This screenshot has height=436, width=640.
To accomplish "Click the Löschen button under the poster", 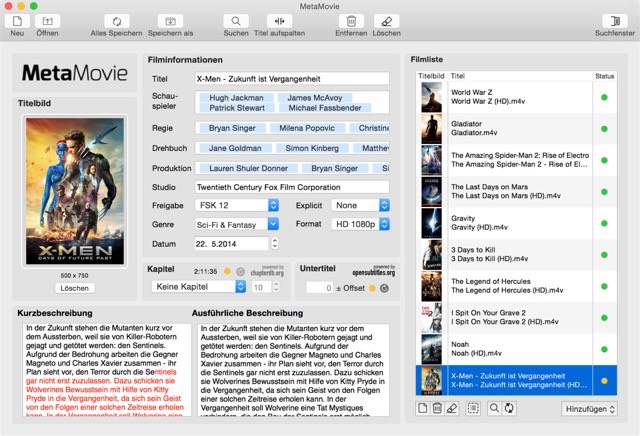I will coord(74,288).
